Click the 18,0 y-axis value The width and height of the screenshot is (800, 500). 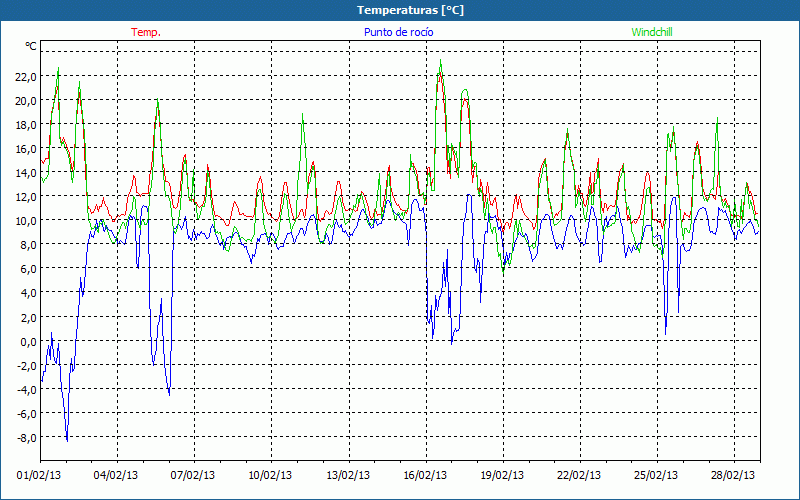tap(26, 124)
